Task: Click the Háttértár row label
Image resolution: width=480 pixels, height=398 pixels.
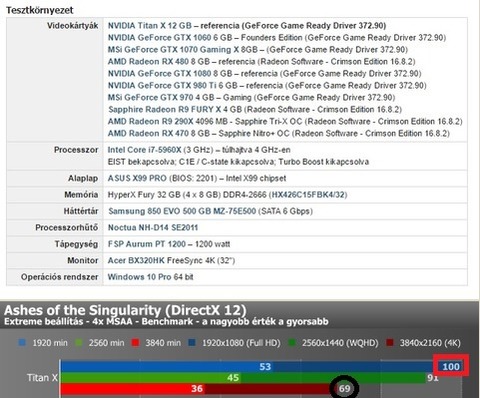Action: point(81,211)
